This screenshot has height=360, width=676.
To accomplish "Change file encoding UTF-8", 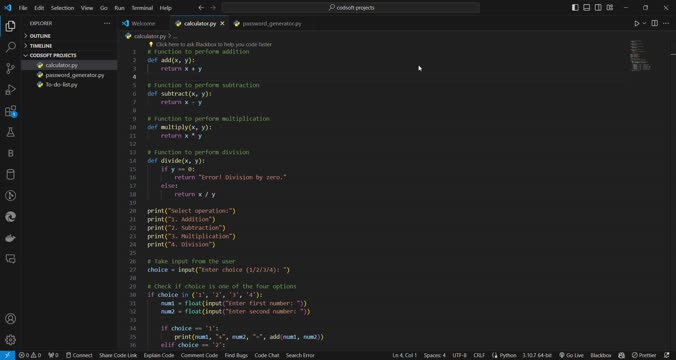I will (x=459, y=355).
